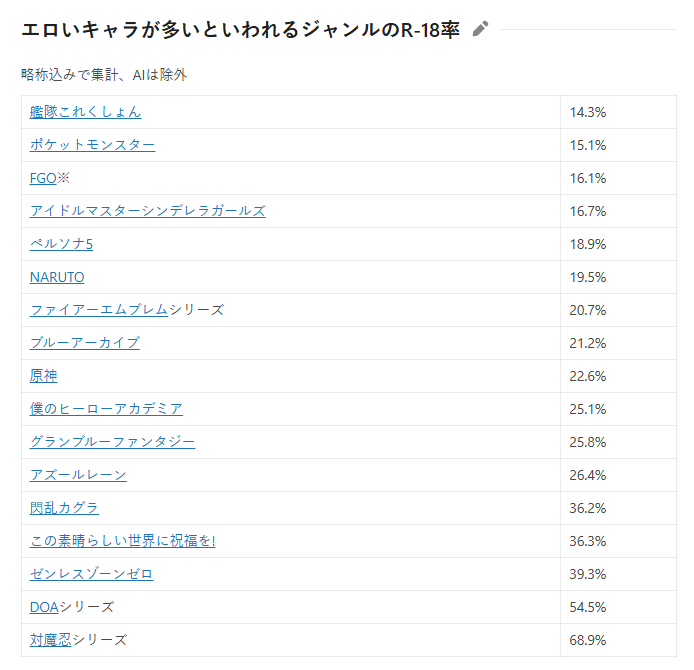694x670 pixels.
Task: Open the 僕のヒーローアカデミア link
Action: pos(106,409)
